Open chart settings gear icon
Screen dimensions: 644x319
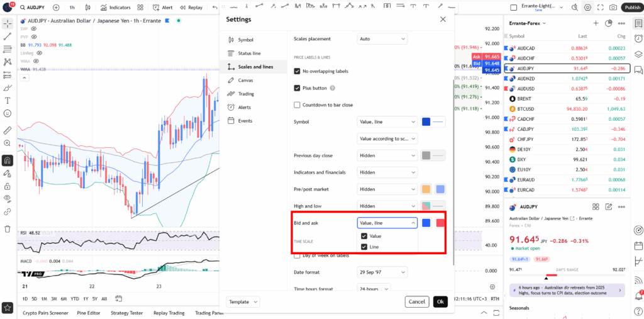(588, 8)
